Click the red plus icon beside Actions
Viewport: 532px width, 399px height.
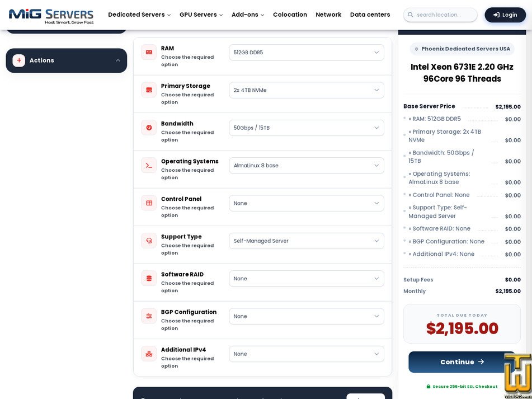(x=18, y=60)
